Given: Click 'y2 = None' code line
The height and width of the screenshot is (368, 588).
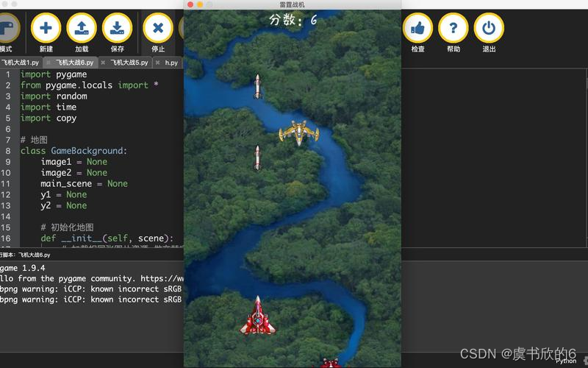Looking at the screenshot, I should pos(64,205).
